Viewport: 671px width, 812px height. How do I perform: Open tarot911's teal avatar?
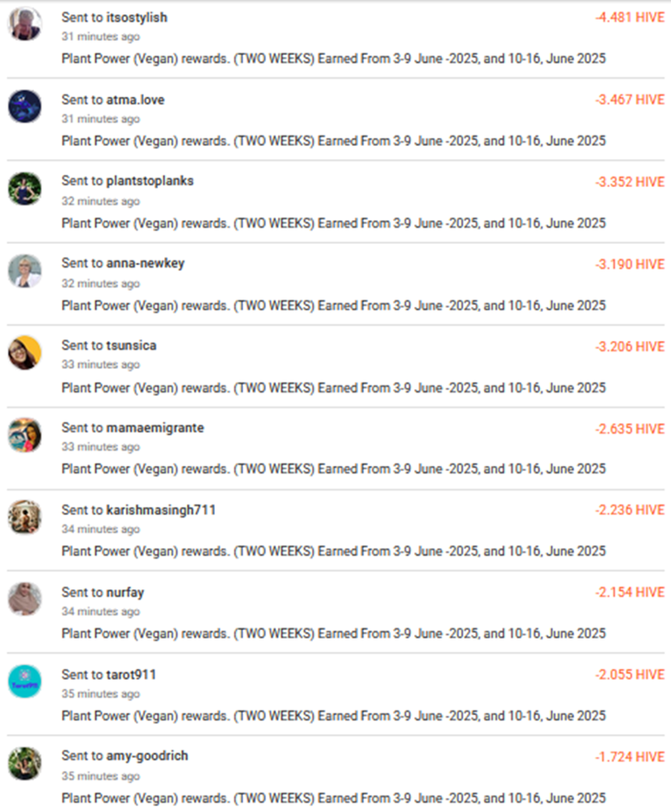[24, 682]
